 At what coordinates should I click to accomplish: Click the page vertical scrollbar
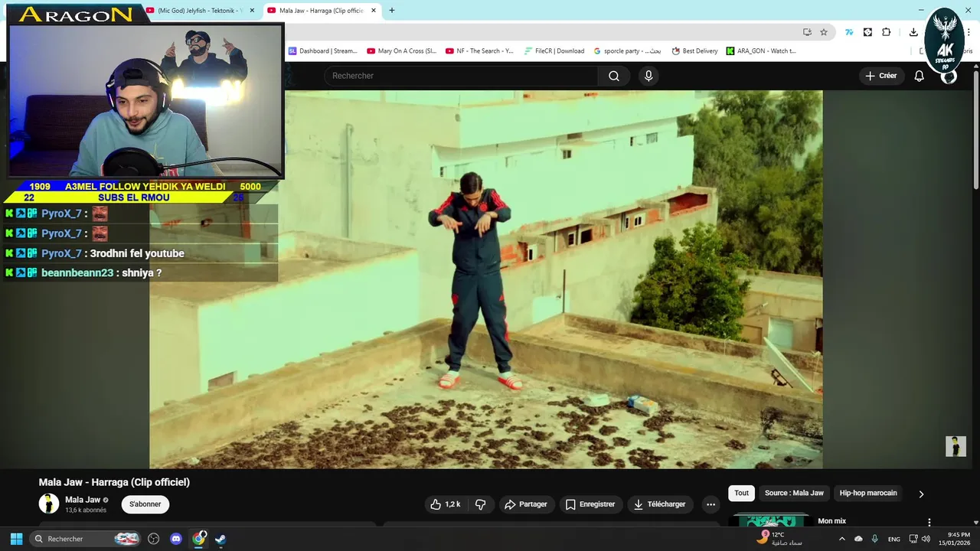point(975,130)
